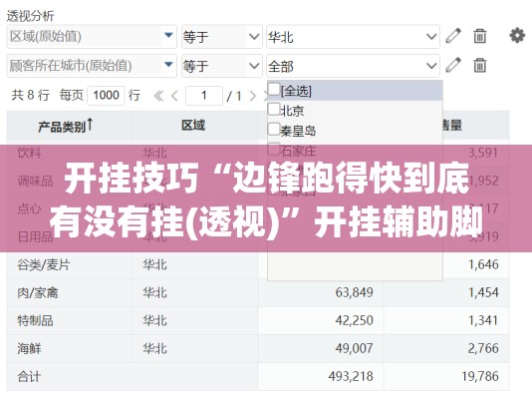Click the rows-per-page field showing 1000
Image resolution: width=532 pixels, height=398 pixels.
[x=106, y=96]
